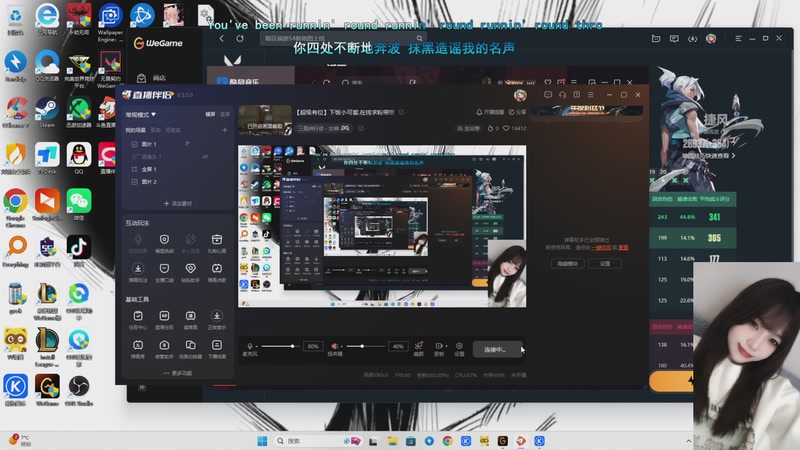Click the 添加素材 button

click(178, 204)
